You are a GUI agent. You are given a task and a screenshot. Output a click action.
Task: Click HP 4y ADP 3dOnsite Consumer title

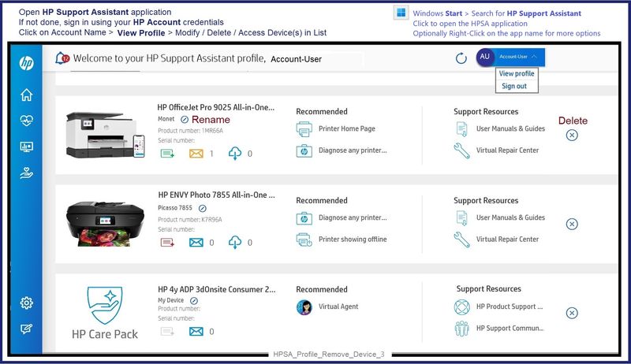click(217, 289)
